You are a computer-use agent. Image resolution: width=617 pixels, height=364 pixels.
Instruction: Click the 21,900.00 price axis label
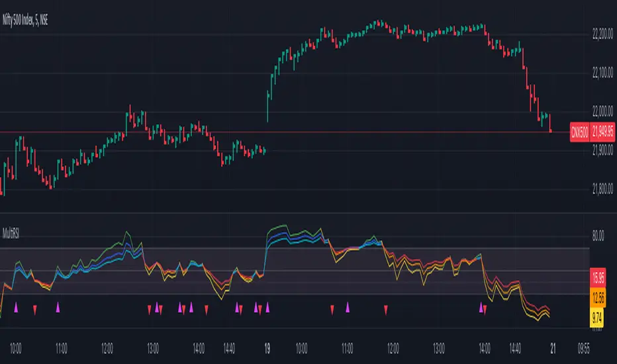[x=602, y=150]
